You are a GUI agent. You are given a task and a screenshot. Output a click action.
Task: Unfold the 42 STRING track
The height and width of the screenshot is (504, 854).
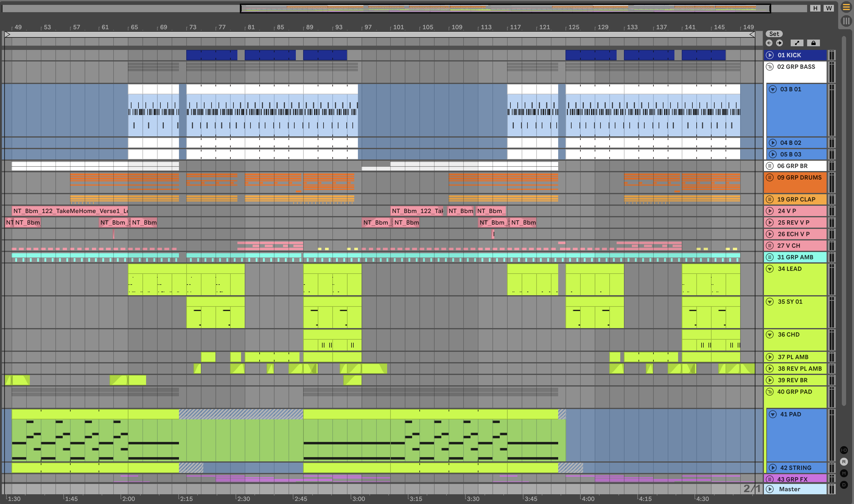(x=773, y=468)
